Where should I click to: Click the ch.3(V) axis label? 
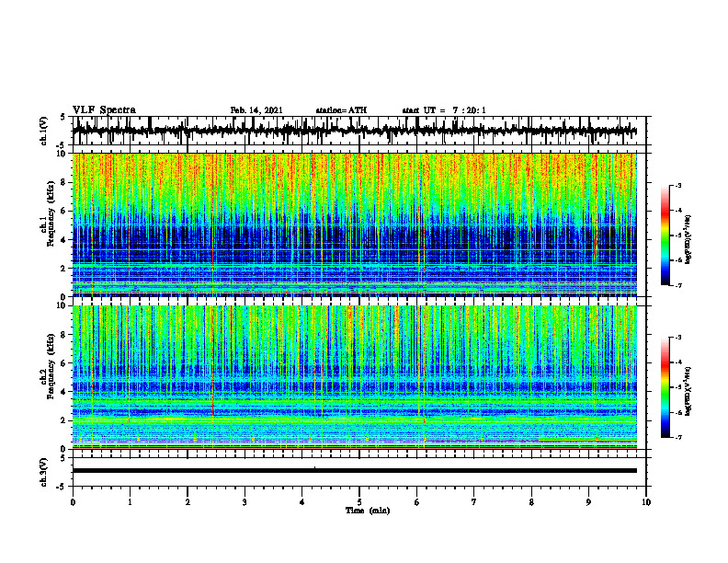(44, 472)
